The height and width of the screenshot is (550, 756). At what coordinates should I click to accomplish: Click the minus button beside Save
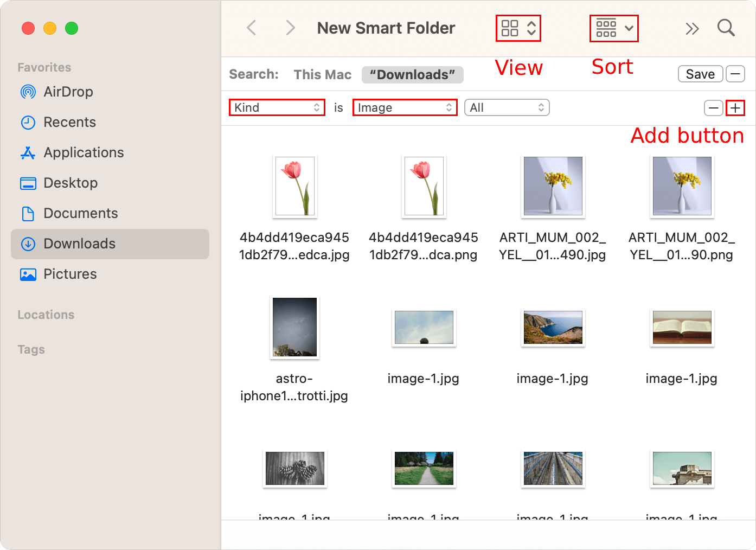[x=735, y=74]
